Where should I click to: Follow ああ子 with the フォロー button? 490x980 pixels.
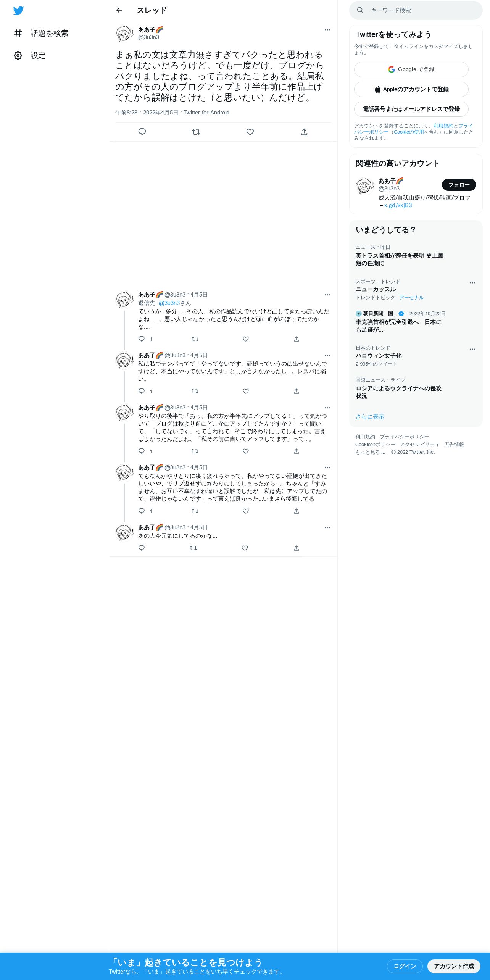[459, 185]
